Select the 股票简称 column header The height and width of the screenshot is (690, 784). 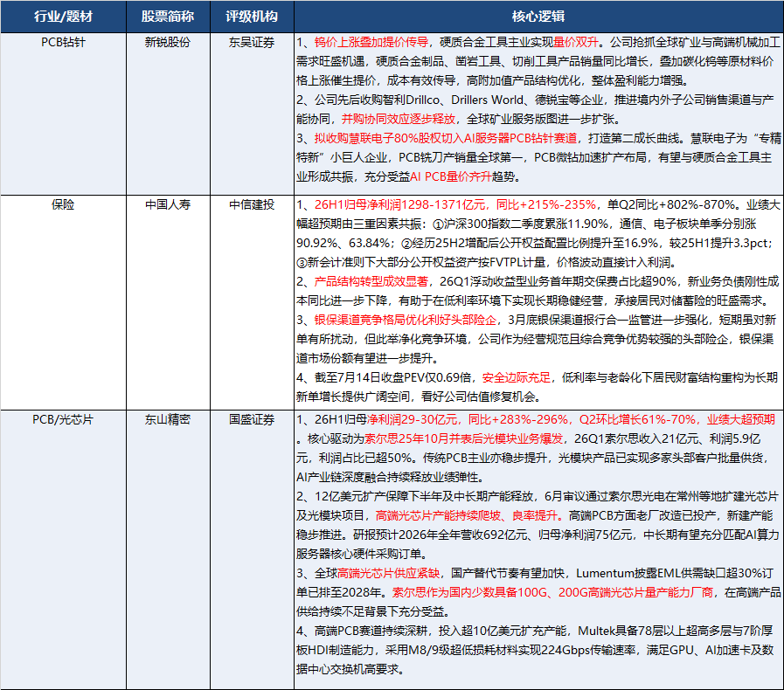(168, 17)
